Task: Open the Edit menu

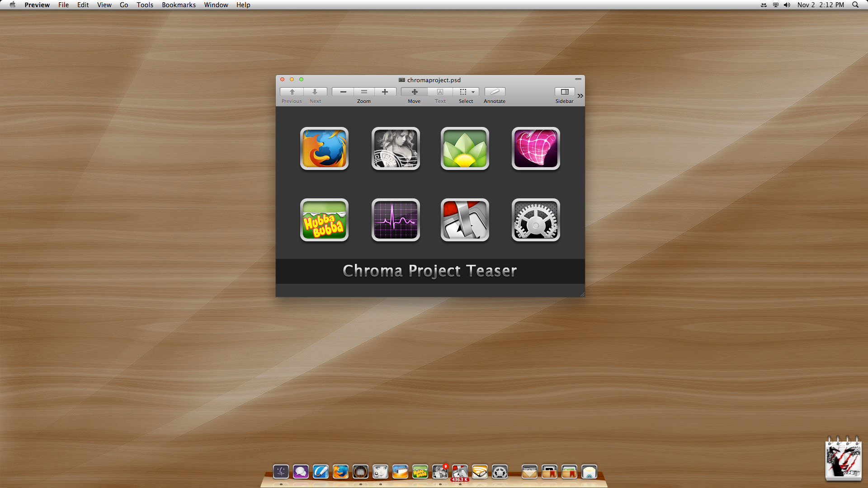Action: tap(83, 5)
